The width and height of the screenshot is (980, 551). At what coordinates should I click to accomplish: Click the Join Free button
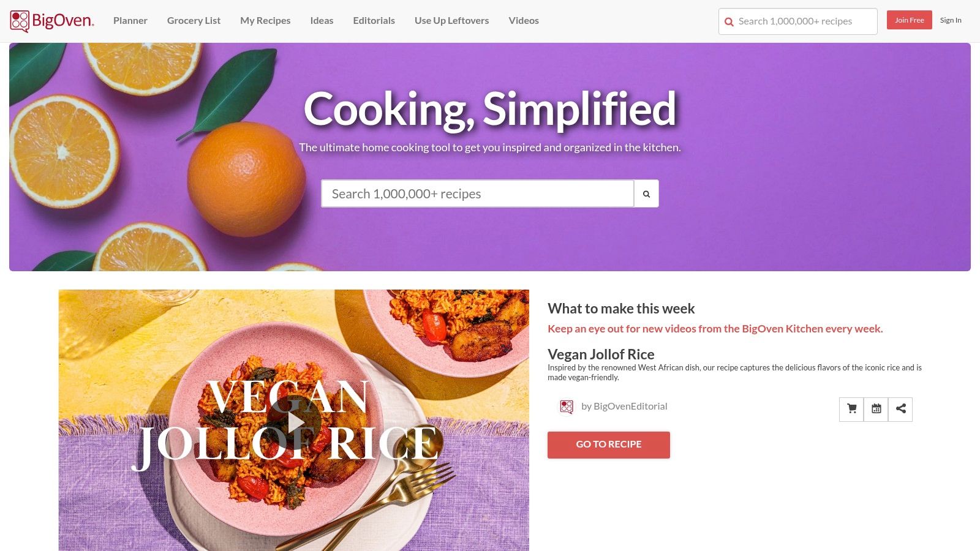click(910, 20)
